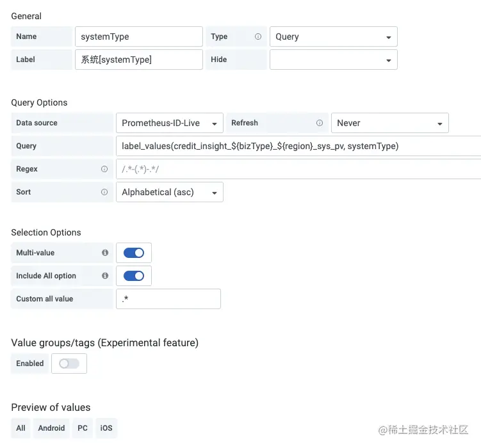Click the Selection Options section heading
Screen dimensions: 481x448
coord(46,232)
